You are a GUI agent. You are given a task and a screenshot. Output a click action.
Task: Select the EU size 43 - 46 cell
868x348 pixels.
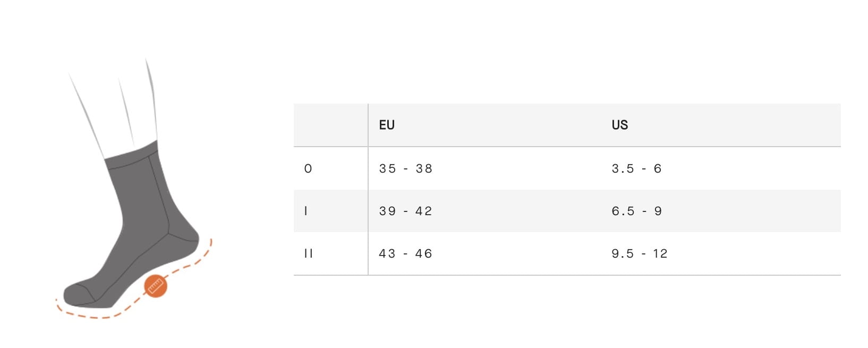tap(406, 253)
